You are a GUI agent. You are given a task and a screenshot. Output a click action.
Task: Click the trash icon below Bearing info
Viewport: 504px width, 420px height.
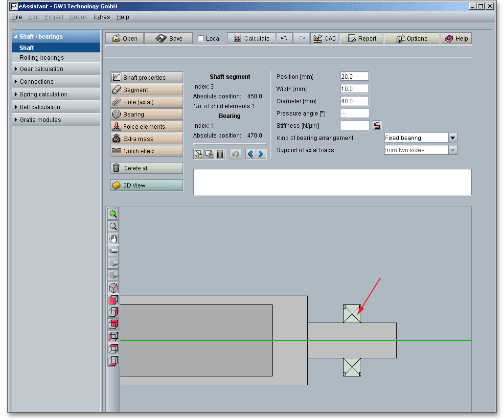pos(220,154)
